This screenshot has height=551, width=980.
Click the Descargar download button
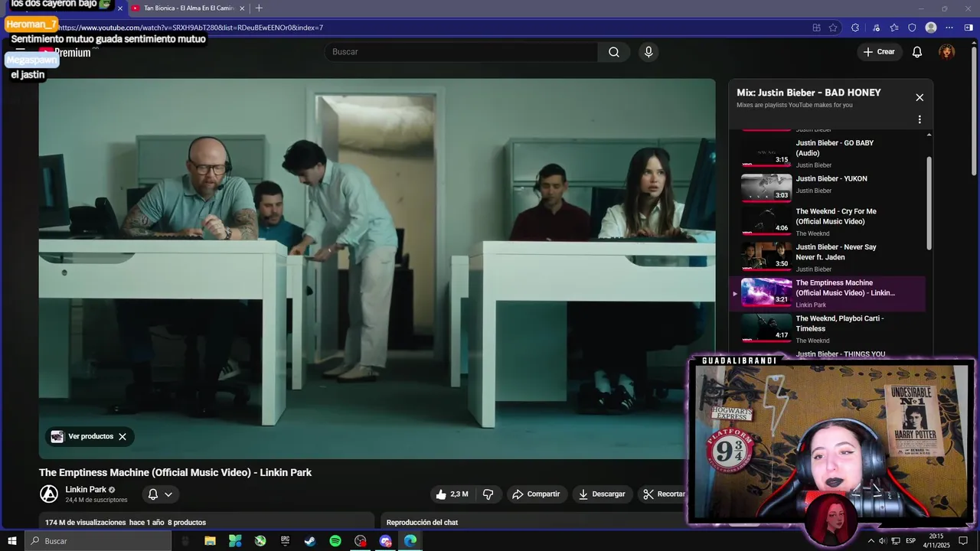[x=602, y=494]
